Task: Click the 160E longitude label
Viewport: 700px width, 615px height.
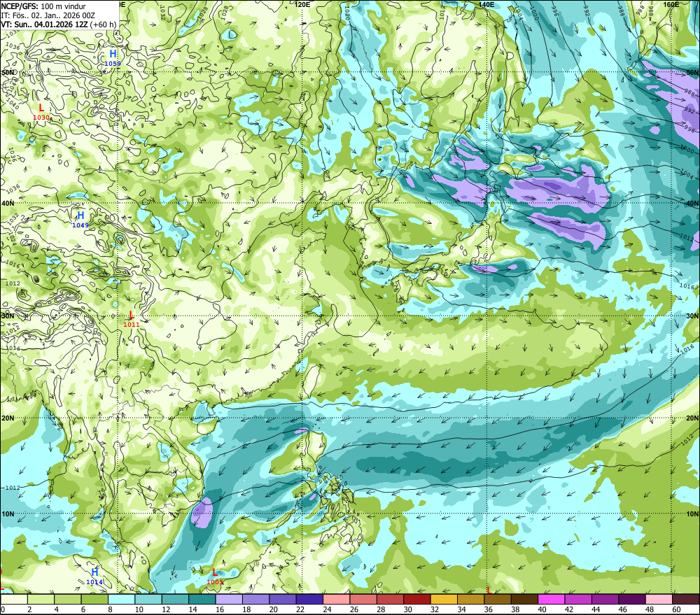Action: coord(671,4)
